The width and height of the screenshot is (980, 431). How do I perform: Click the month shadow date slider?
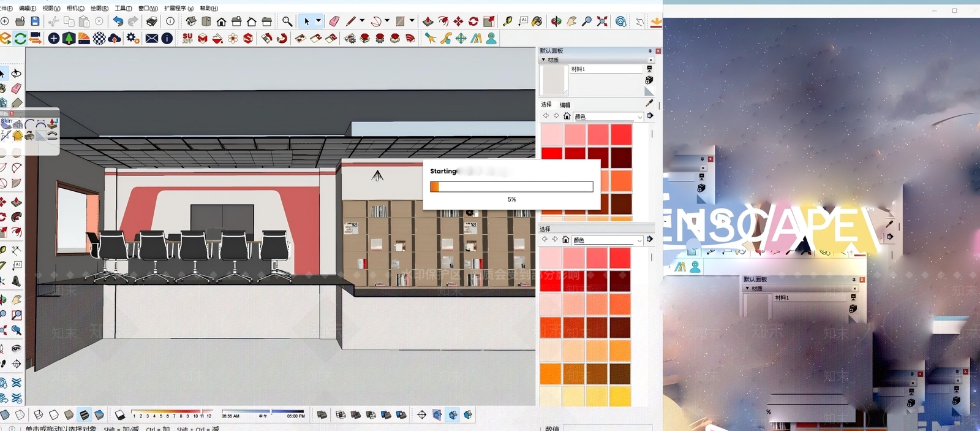pyautogui.click(x=172, y=411)
